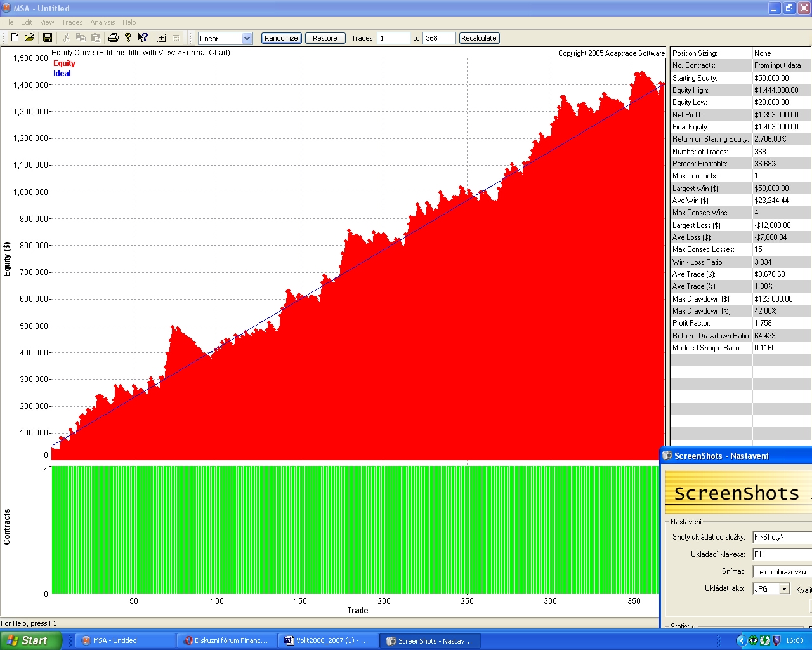
Task: Click the Save floppy disk icon
Action: point(47,38)
